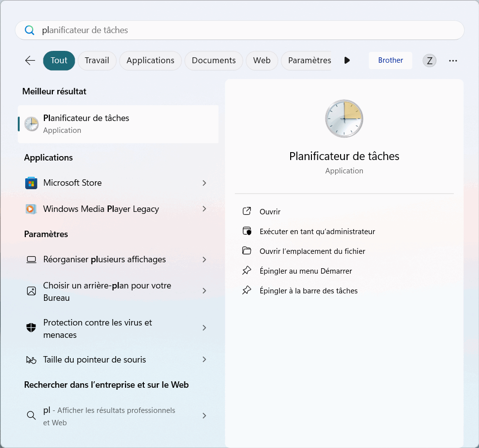The height and width of the screenshot is (448, 479).
Task: Click the play arrow to scroll filters
Action: click(347, 60)
